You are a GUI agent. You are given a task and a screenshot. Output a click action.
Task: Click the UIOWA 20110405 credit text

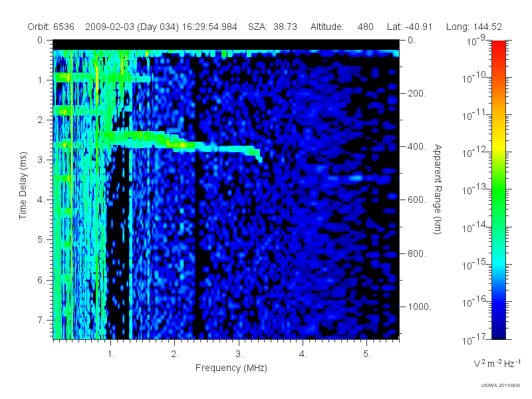(501, 385)
